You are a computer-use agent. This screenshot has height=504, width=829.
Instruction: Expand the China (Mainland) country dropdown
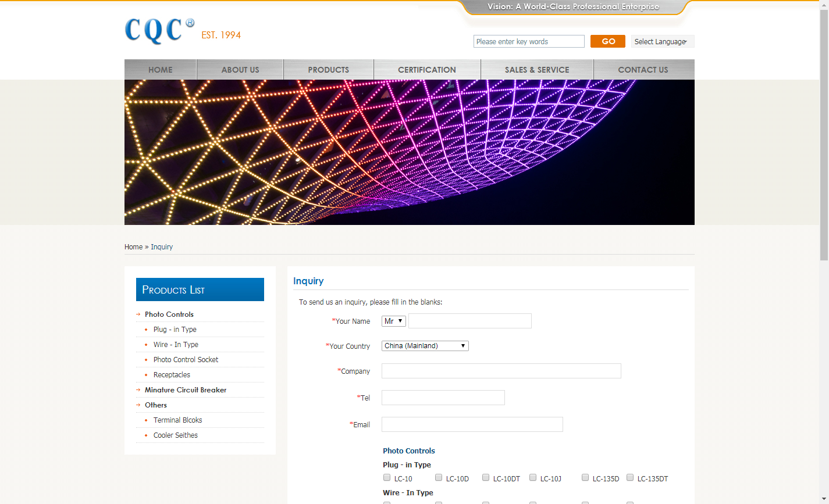click(x=425, y=346)
